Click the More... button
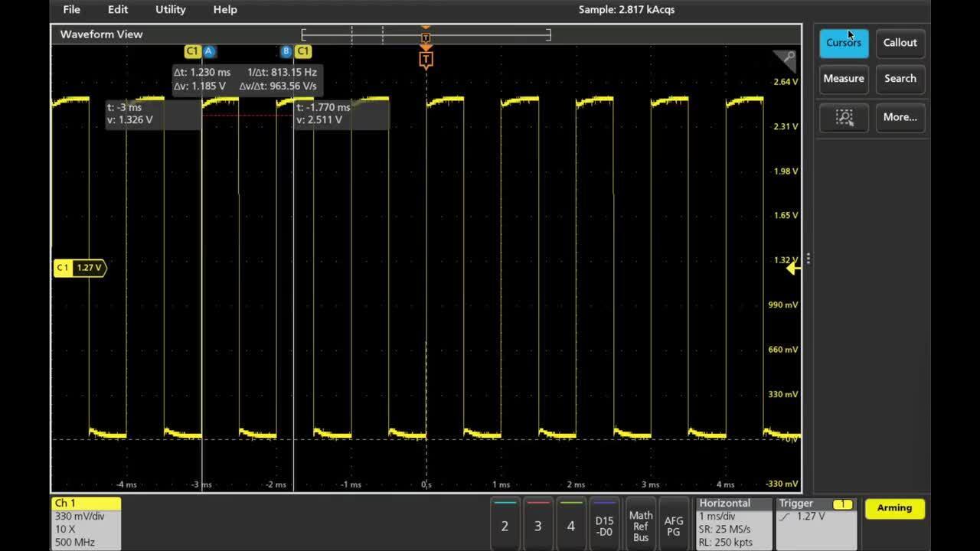This screenshot has height=551, width=980. click(x=900, y=117)
